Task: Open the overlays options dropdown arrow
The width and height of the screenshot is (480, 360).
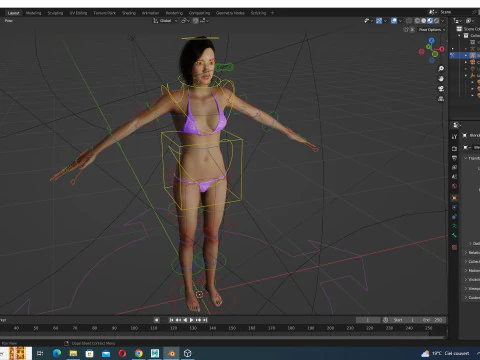Action: point(400,21)
